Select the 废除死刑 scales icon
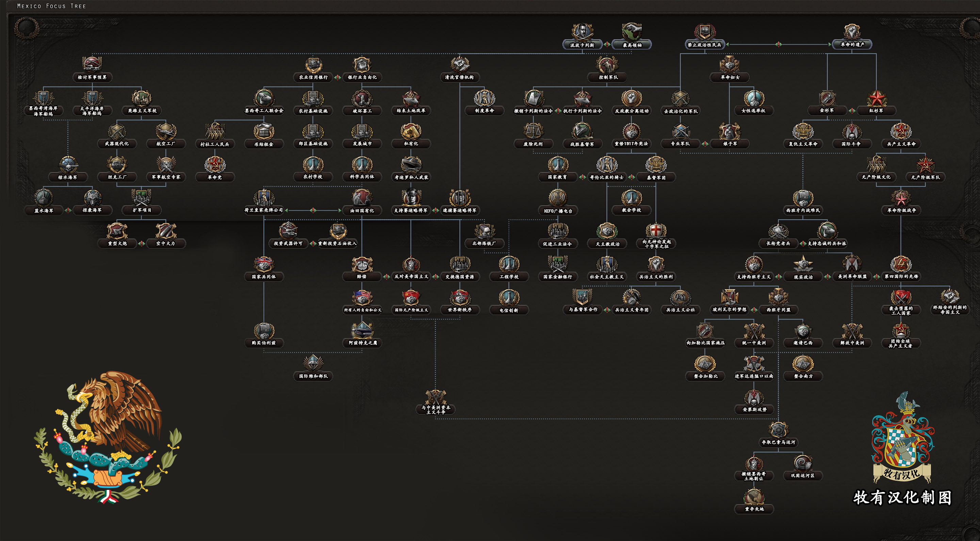The image size is (980, 541). pos(533,131)
